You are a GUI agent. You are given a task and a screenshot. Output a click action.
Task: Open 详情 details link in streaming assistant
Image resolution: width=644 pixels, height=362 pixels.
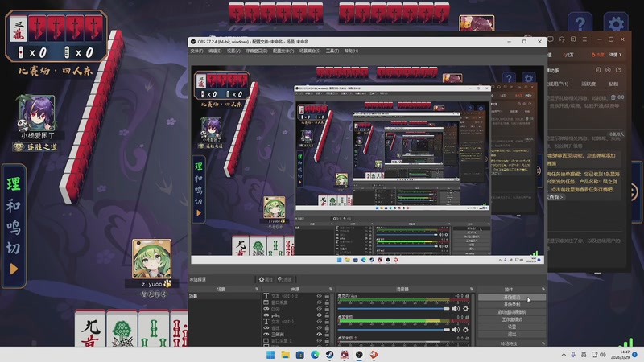(x=615, y=55)
